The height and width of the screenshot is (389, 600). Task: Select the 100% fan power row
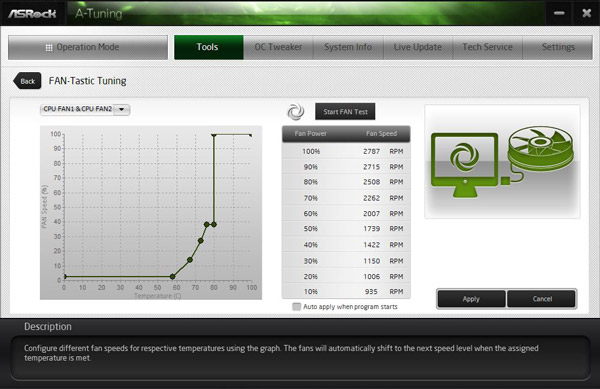point(346,151)
